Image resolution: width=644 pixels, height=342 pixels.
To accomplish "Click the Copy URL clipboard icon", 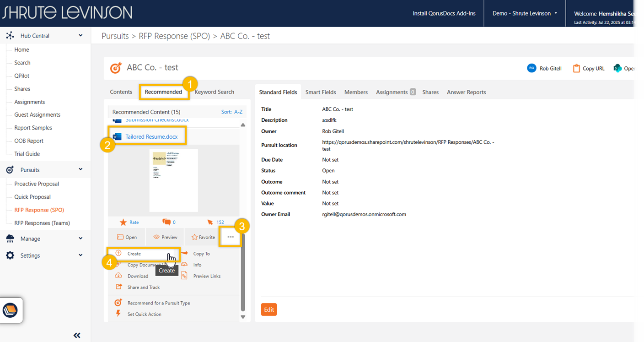I will (x=576, y=68).
